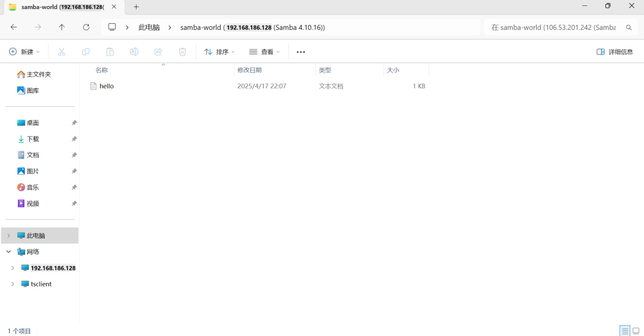Select 网络 in the navigation pane
This screenshot has width=644, height=336.
tap(33, 252)
